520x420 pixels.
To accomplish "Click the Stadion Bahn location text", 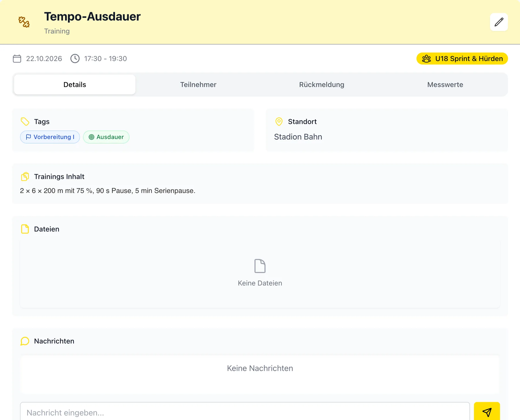I will pyautogui.click(x=298, y=137).
